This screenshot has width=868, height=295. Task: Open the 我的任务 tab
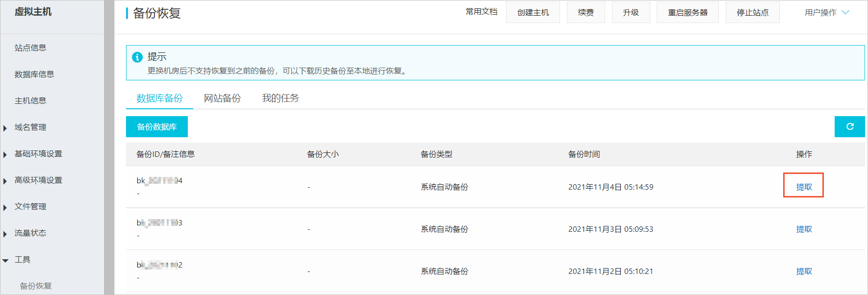(281, 98)
